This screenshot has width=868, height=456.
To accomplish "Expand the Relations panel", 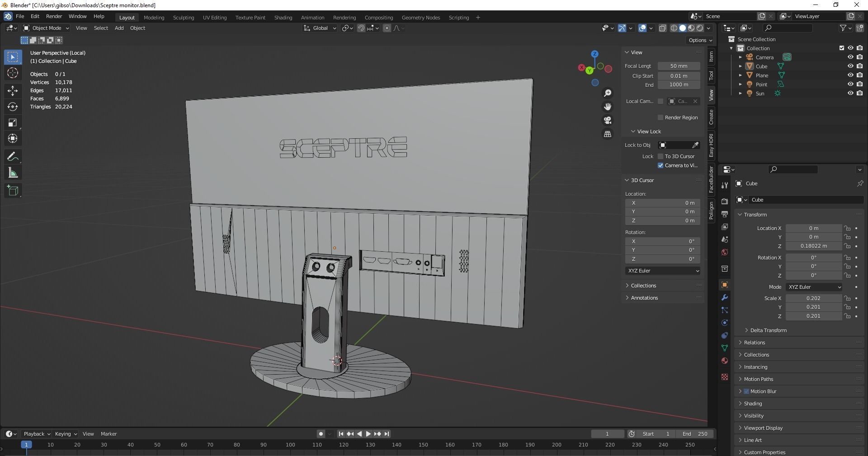I will click(754, 343).
